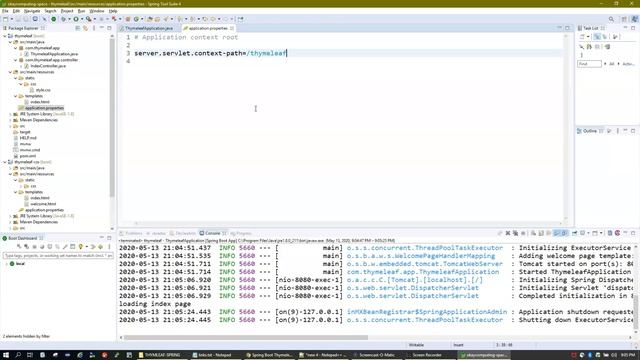Select HELP.md in Package Explorer
The image size is (640, 360).
(x=28, y=138)
